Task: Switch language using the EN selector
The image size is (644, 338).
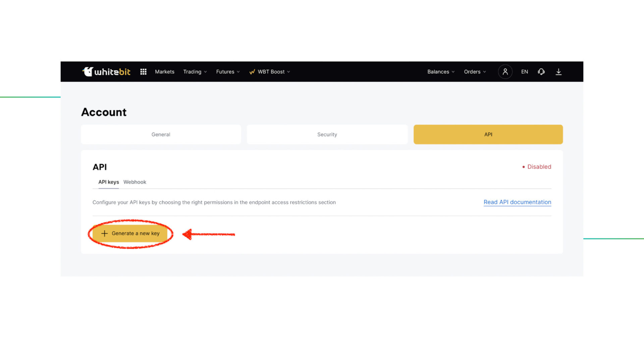Action: tap(524, 72)
